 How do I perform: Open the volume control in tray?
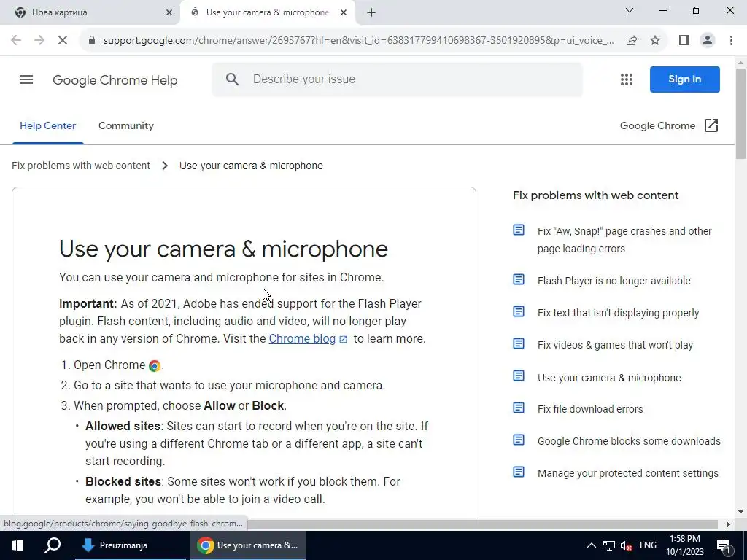[x=627, y=545]
